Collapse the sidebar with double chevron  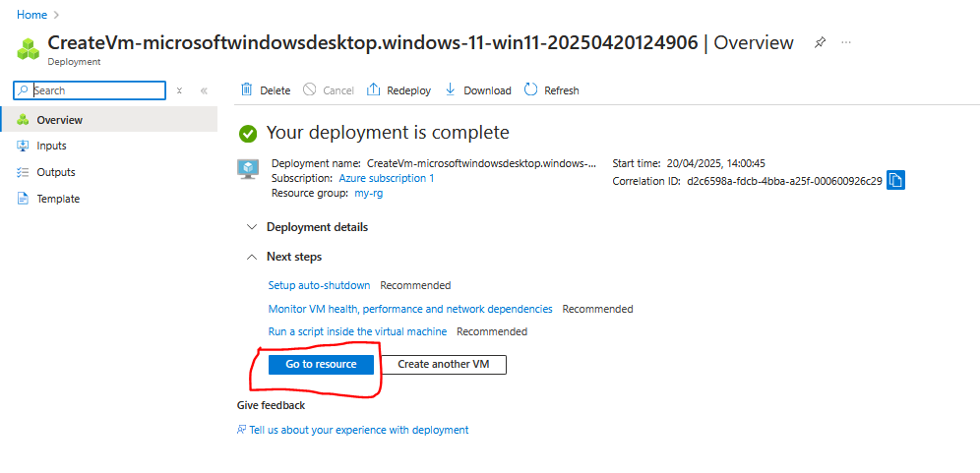click(x=204, y=90)
